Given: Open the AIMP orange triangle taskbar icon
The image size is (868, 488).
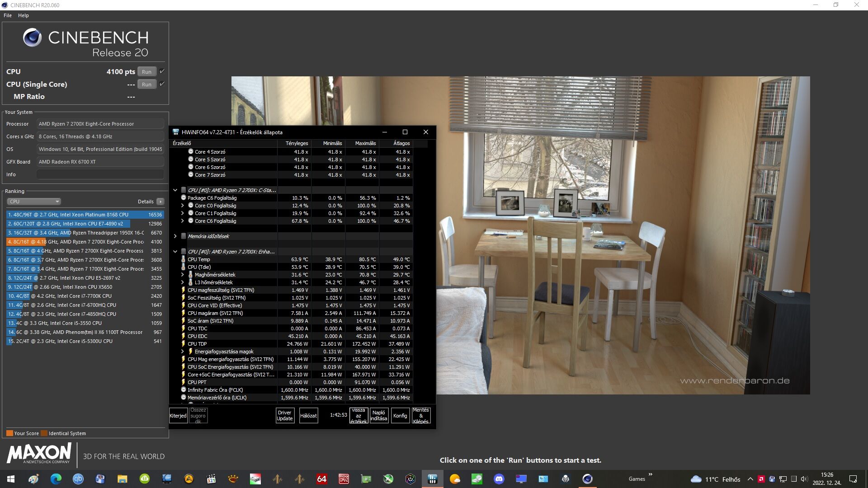Looking at the screenshot, I should (189, 479).
